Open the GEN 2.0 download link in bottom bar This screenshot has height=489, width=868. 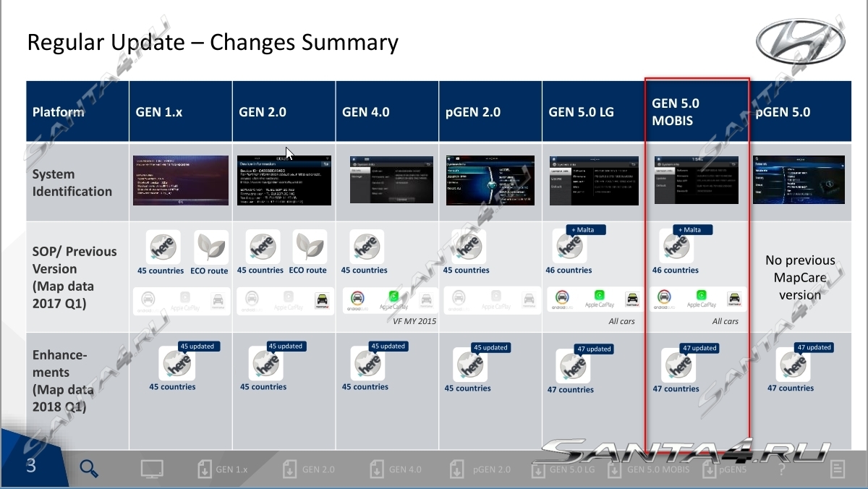[x=308, y=469]
